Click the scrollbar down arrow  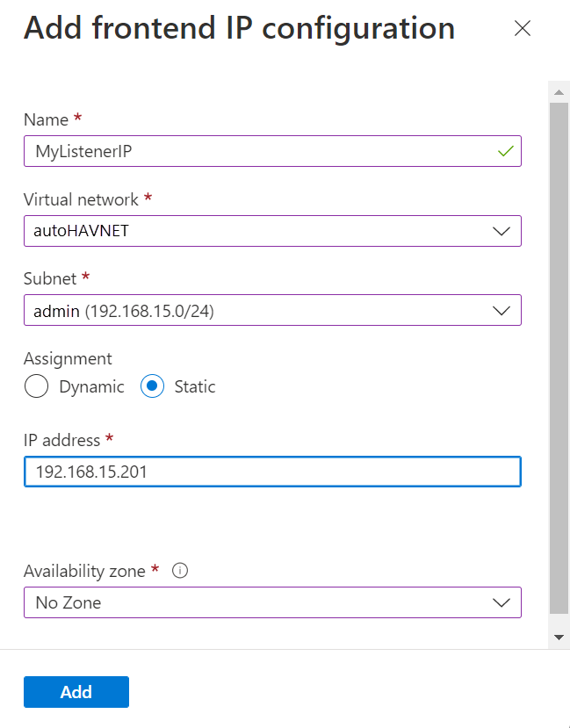click(x=559, y=637)
